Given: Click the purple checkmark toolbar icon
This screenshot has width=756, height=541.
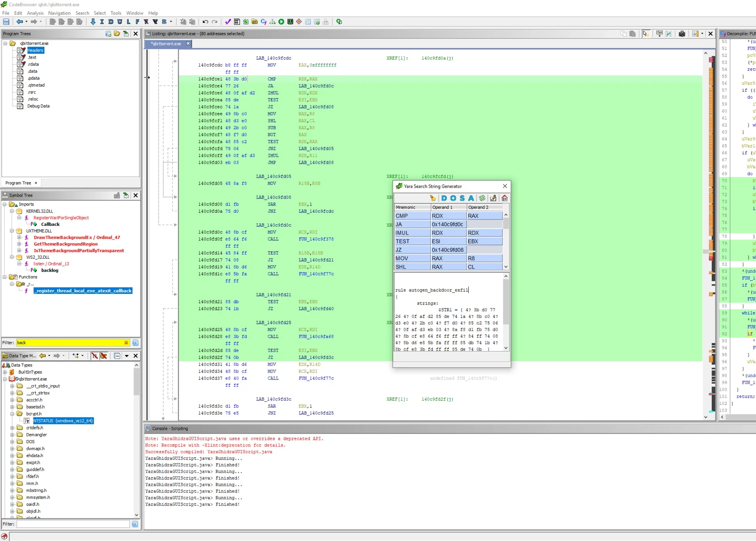Looking at the screenshot, I should pyautogui.click(x=228, y=22).
